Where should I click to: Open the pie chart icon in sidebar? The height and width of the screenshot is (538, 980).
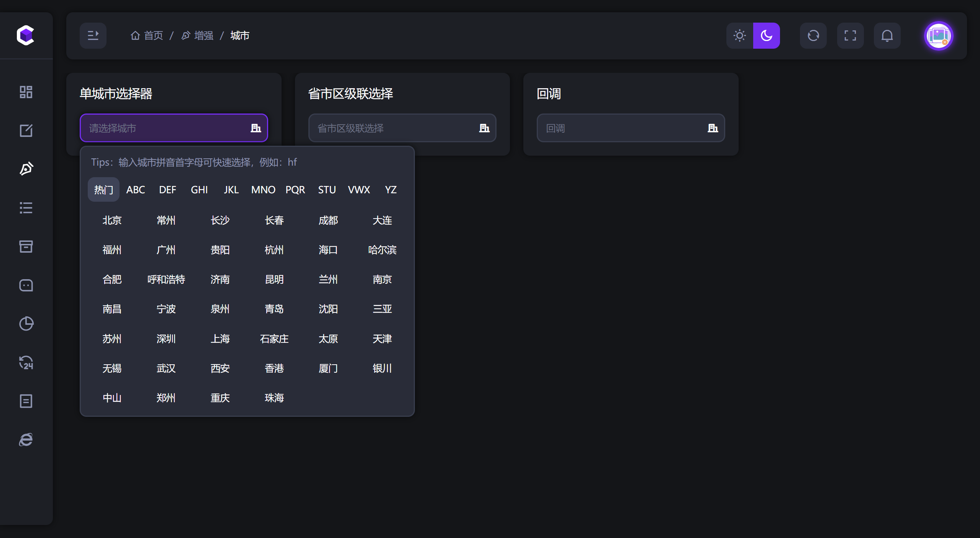26,324
